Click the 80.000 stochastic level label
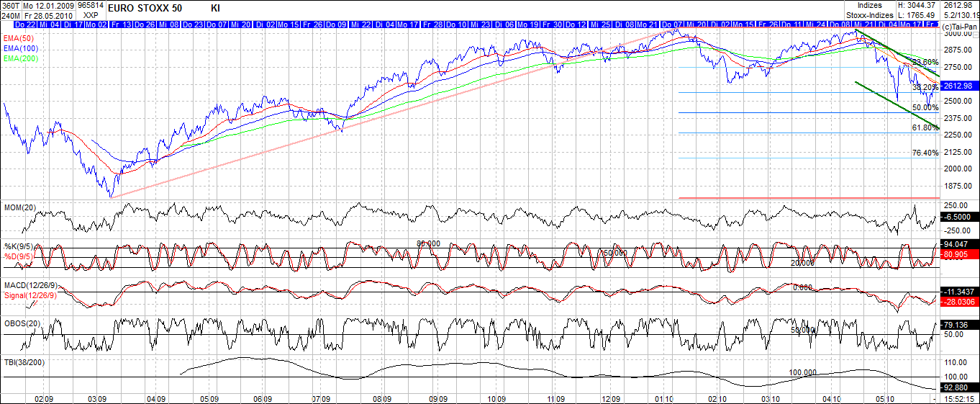The width and height of the screenshot is (980, 404). point(429,243)
